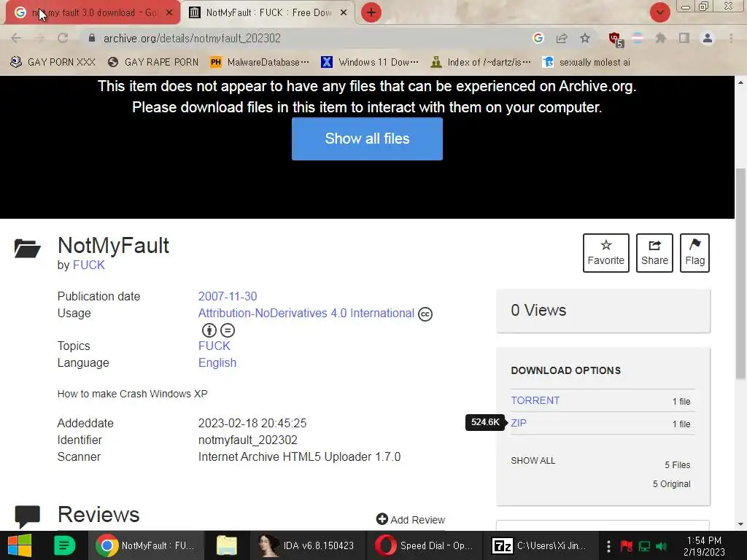Viewport: 747px width, 560px height.
Task: Click the notmyfault_202302 identifier value
Action: tap(248, 440)
